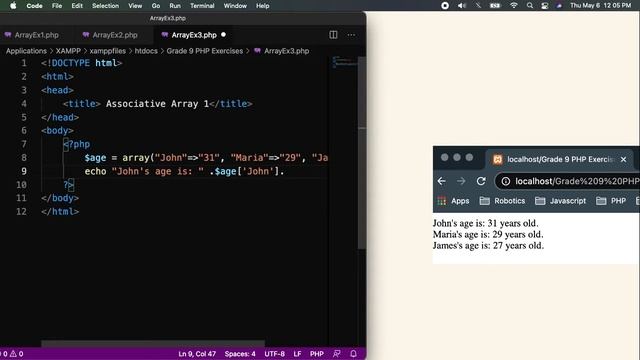Open the Code application menu
The height and width of the screenshot is (360, 640).
pos(34,6)
